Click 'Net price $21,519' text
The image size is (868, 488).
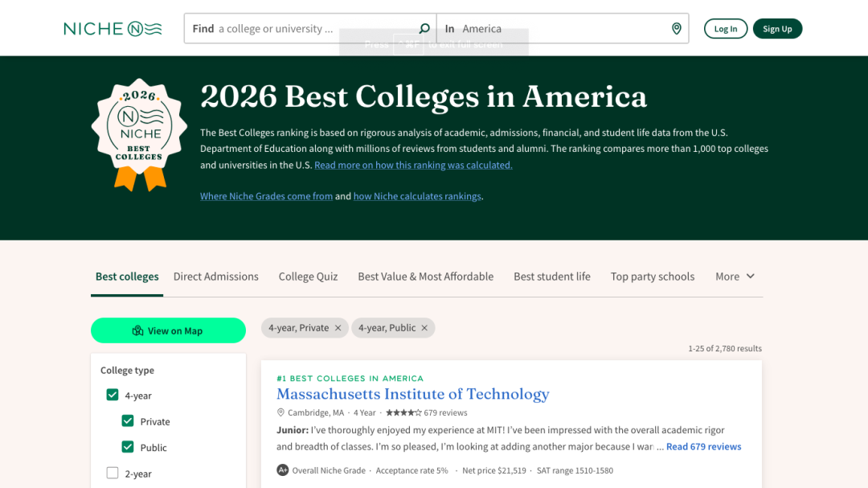tap(494, 470)
